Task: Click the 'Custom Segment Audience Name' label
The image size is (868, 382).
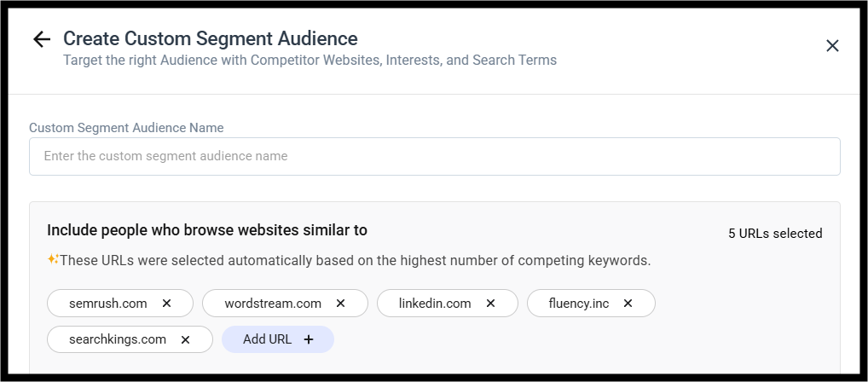Action: point(126,128)
